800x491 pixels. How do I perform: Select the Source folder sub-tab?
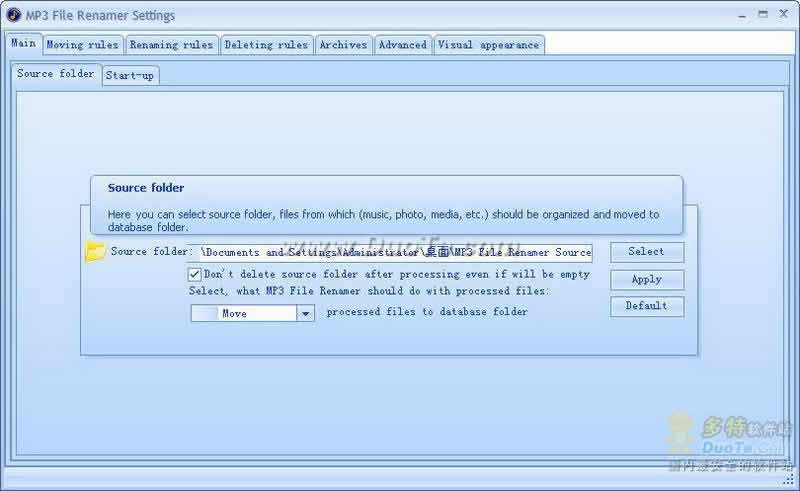tap(56, 74)
